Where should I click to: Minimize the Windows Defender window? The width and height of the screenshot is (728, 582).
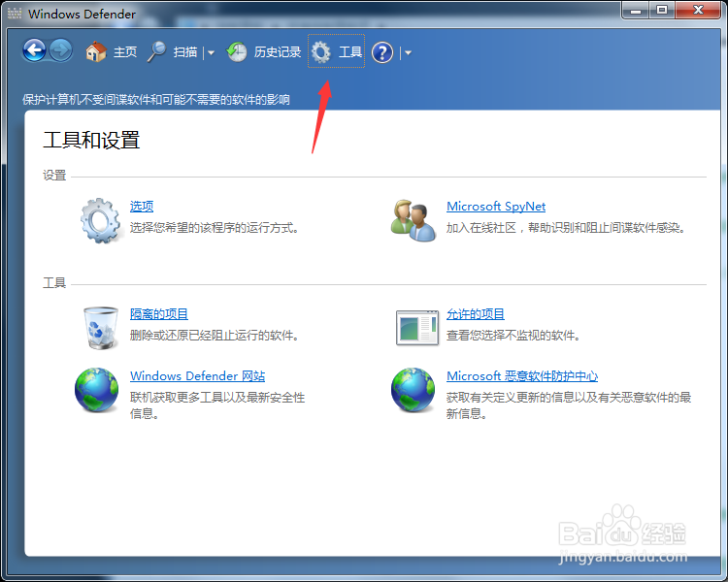[636, 11]
